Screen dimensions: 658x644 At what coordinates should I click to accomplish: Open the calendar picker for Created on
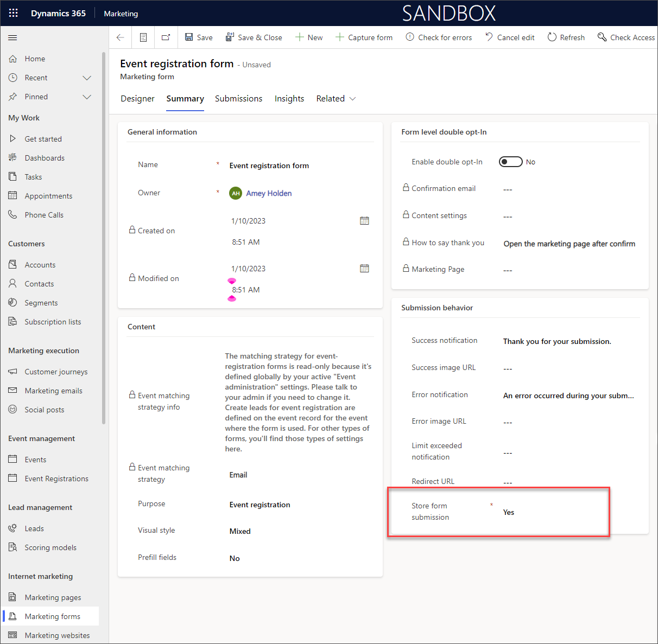click(x=364, y=220)
